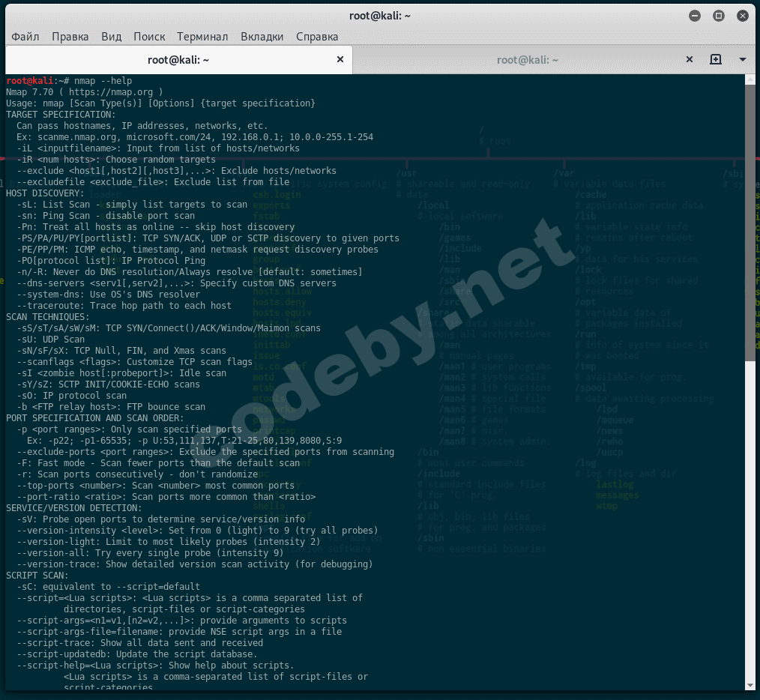760x700 pixels.
Task: Click the '--traceroute' option line
Action: point(124,305)
